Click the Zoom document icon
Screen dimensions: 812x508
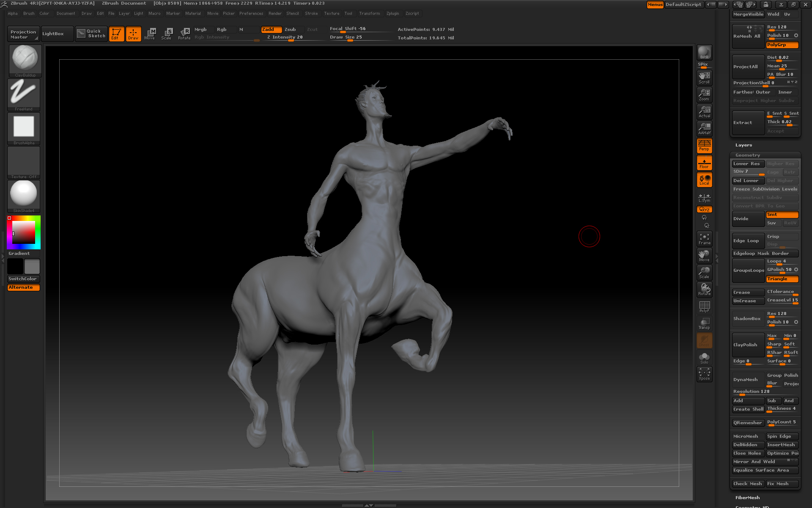[704, 94]
